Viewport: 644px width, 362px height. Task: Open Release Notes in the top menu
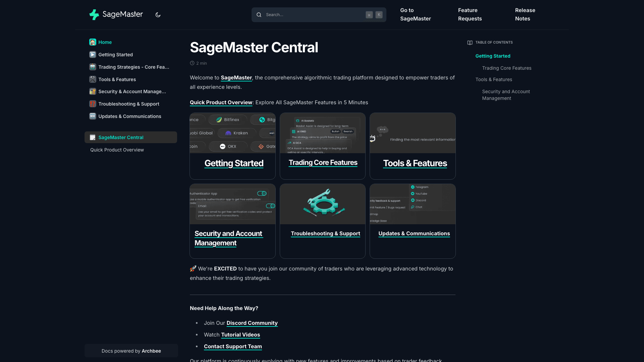525,14
